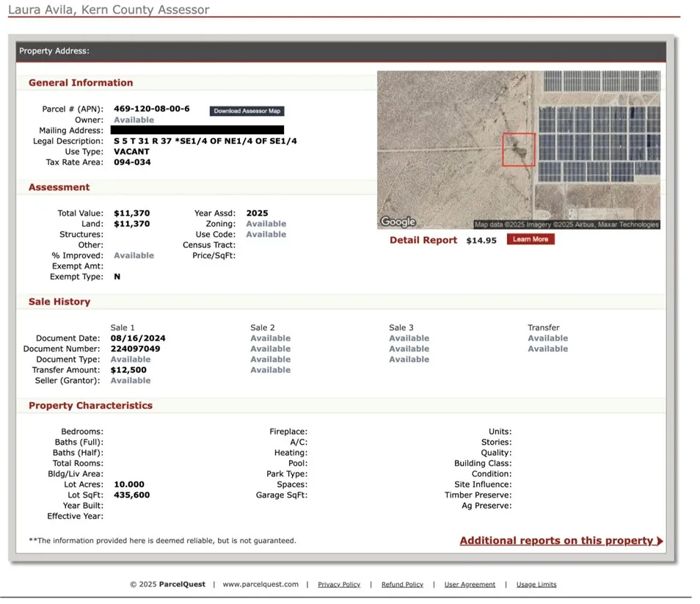Click Sale 1 Document Type 'Available'

click(x=131, y=360)
